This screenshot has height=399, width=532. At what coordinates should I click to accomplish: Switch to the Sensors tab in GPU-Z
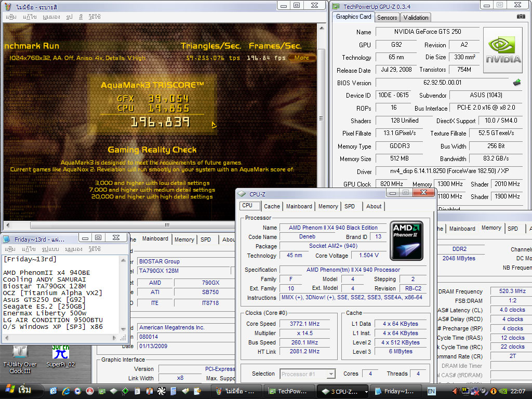coord(387,17)
